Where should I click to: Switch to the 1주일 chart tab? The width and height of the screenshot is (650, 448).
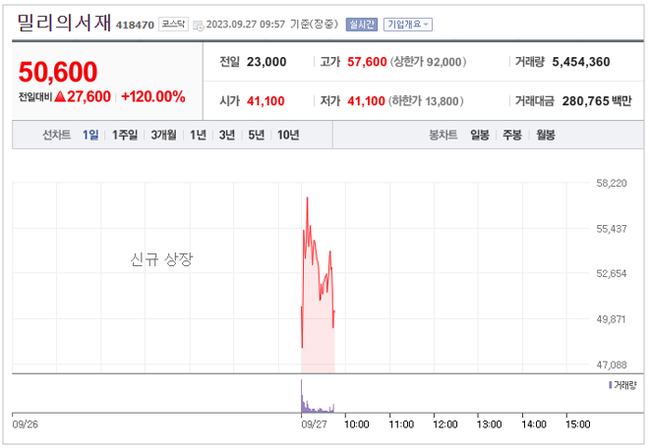[x=125, y=135]
